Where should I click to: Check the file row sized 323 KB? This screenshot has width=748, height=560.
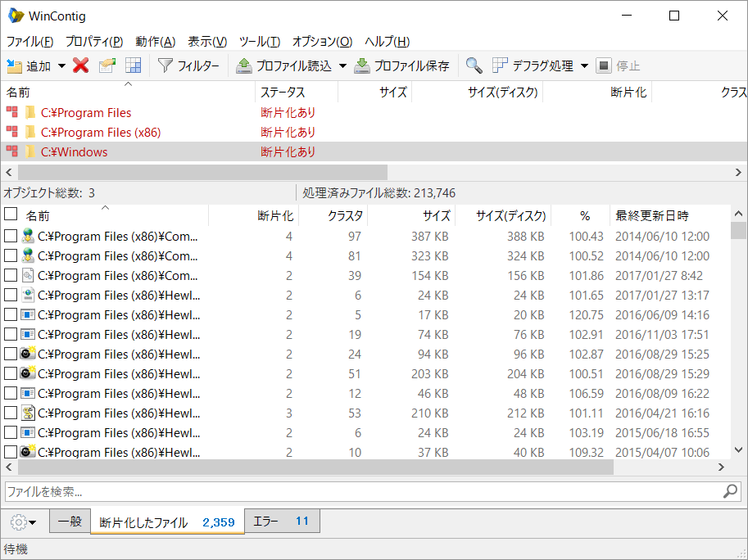coord(11,255)
